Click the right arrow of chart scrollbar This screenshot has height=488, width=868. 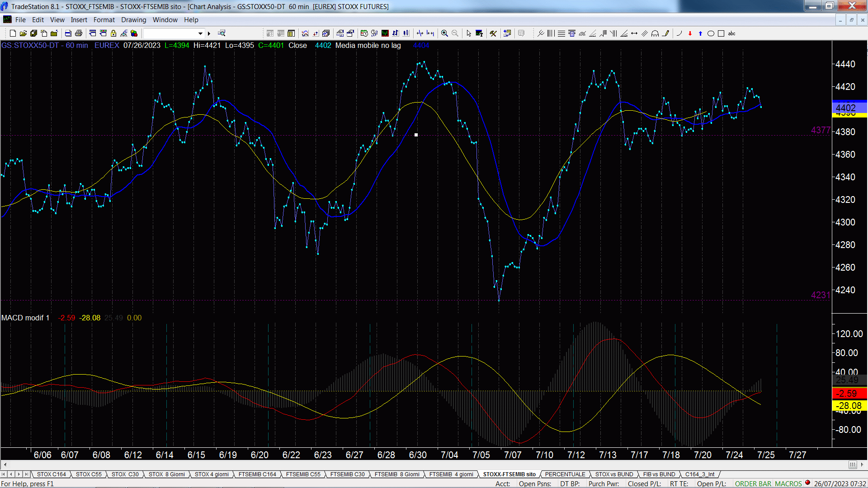[862, 465]
